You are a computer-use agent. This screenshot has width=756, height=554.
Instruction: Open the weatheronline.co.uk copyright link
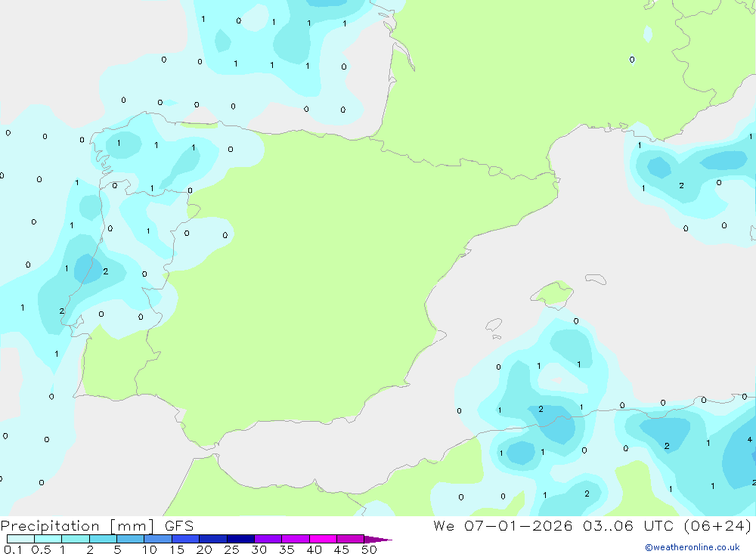(x=692, y=547)
